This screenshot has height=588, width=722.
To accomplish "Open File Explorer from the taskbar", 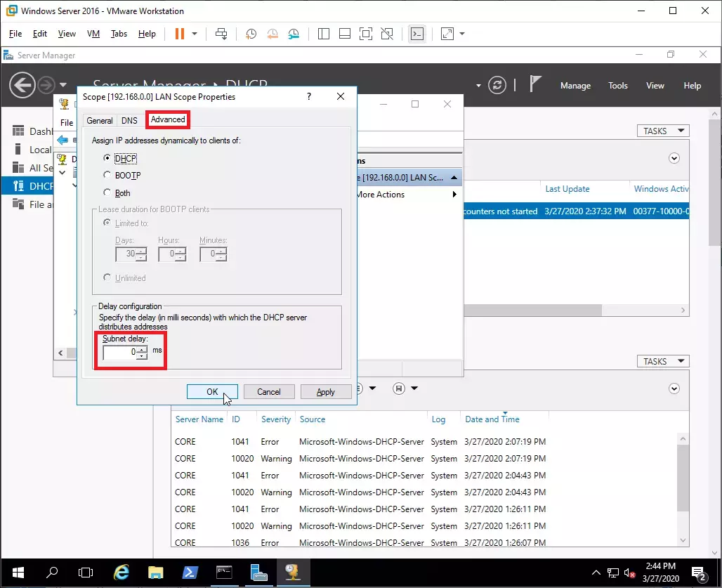I will pyautogui.click(x=156, y=573).
